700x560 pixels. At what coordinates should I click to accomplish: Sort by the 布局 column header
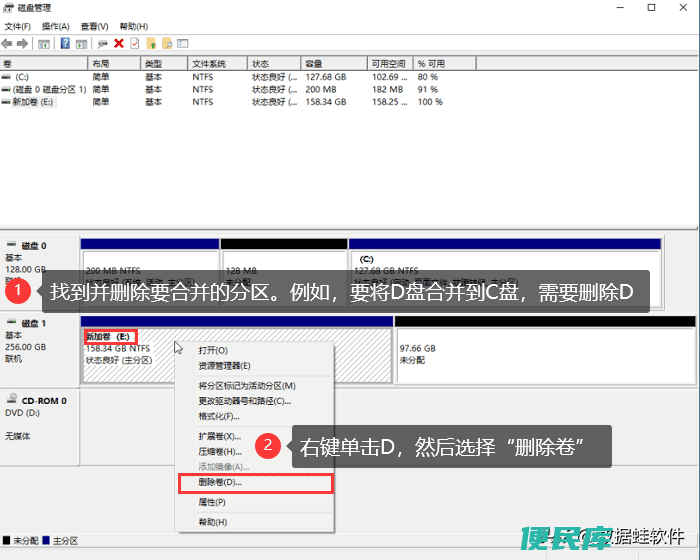[x=114, y=64]
